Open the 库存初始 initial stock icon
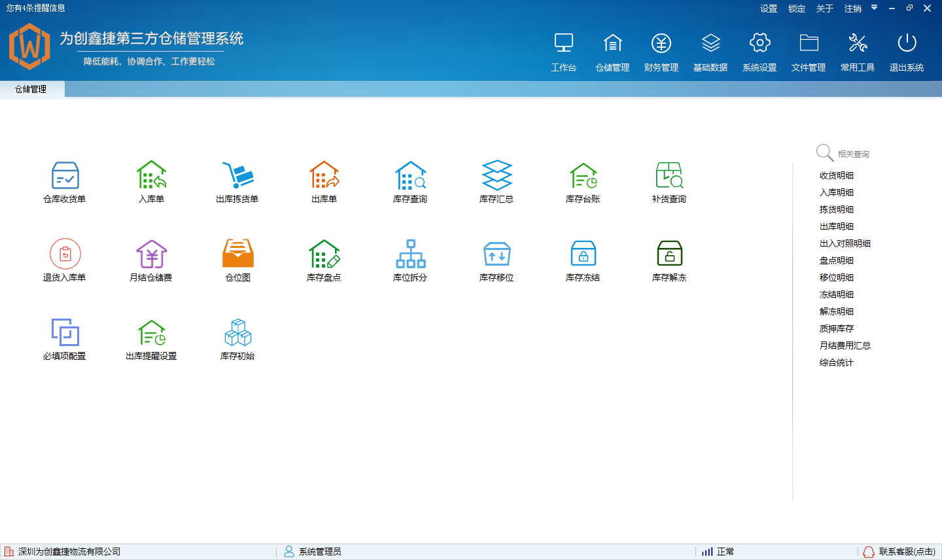 [x=238, y=332]
